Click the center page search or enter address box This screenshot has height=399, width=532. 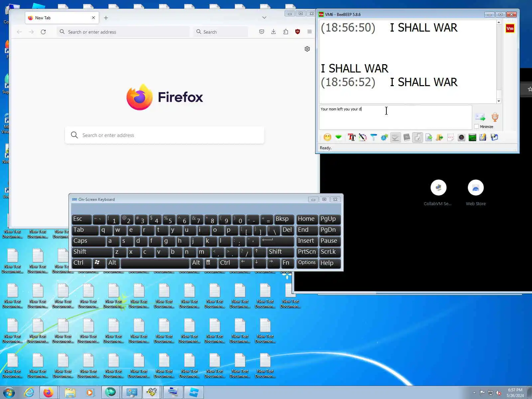(165, 135)
